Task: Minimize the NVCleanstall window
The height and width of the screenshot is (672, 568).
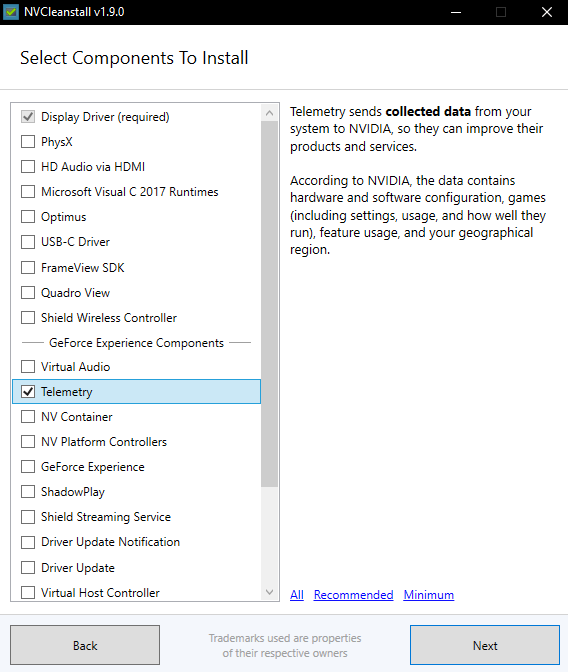Action: pyautogui.click(x=456, y=12)
